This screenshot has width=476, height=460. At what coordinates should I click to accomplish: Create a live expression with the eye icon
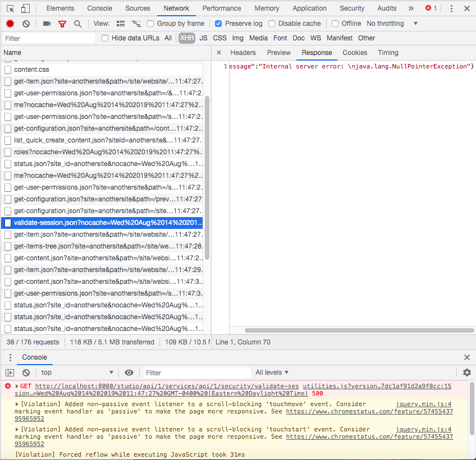[x=129, y=372]
